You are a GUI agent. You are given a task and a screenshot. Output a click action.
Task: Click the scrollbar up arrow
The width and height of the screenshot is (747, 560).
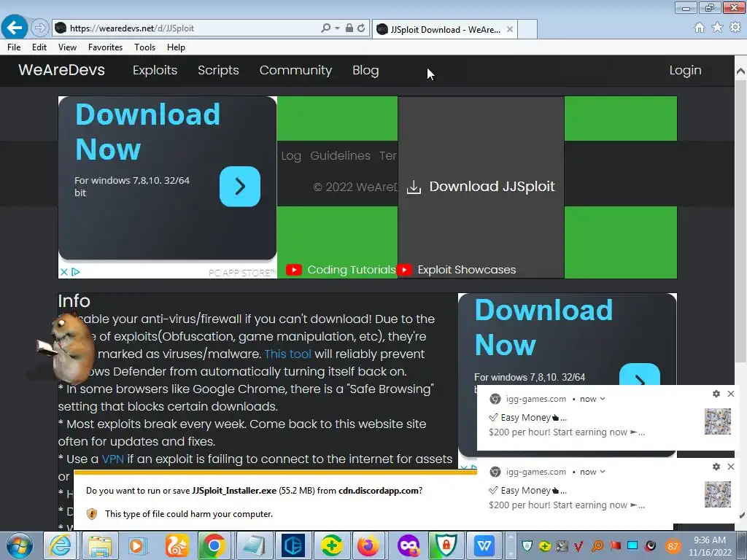(x=740, y=71)
